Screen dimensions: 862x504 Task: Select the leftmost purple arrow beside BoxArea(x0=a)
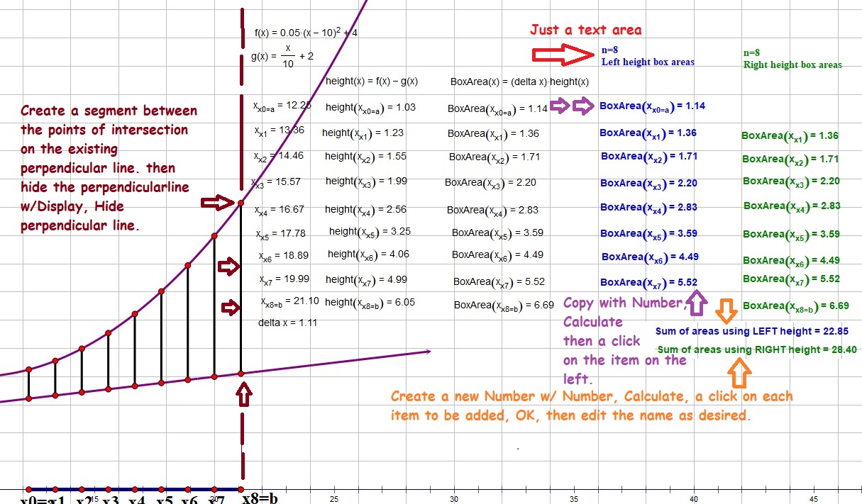click(560, 107)
